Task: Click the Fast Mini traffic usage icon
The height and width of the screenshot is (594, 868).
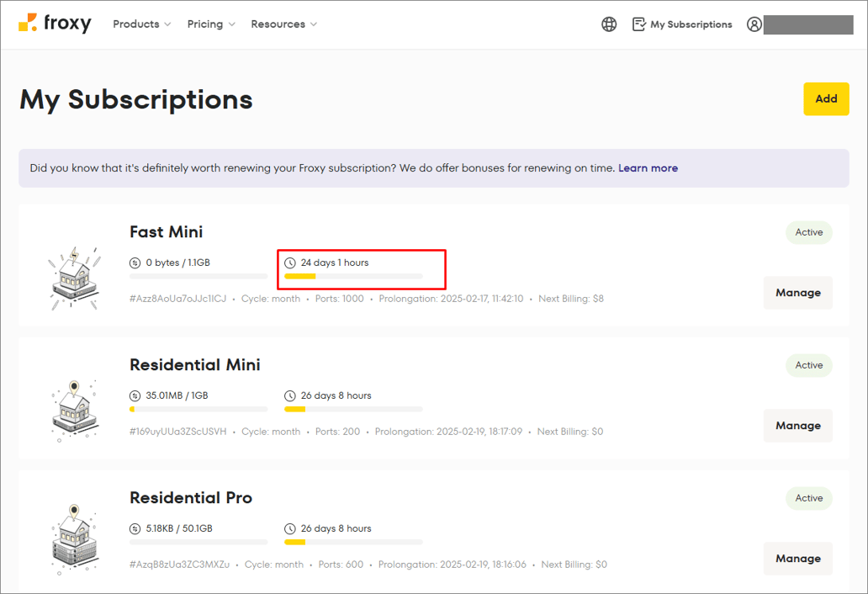Action: pyautogui.click(x=135, y=263)
